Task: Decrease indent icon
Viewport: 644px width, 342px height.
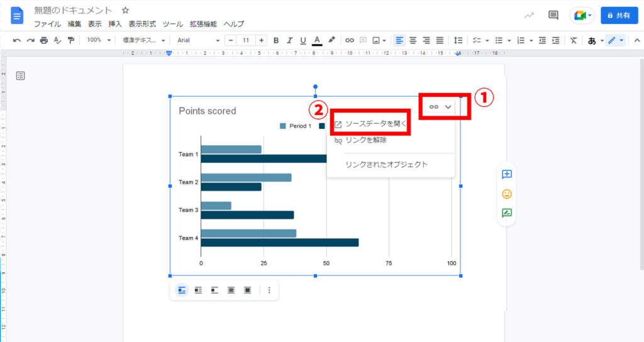Action: 542,40
